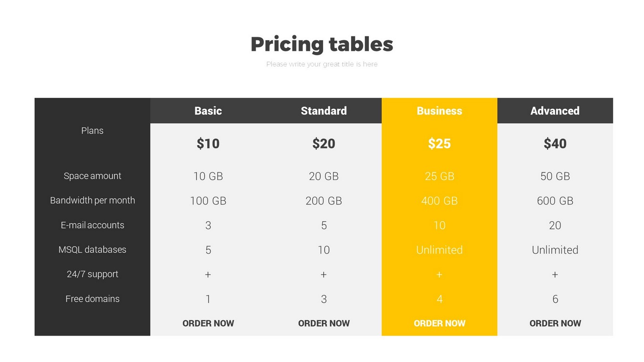
Task: Click the Business 24/7 support plus sign
Action: (439, 274)
